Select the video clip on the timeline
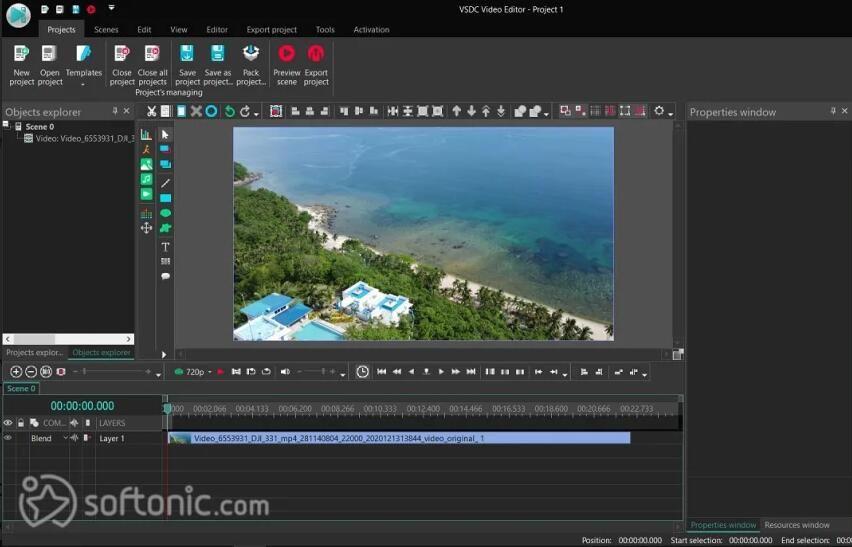The width and height of the screenshot is (852, 547). click(400, 438)
